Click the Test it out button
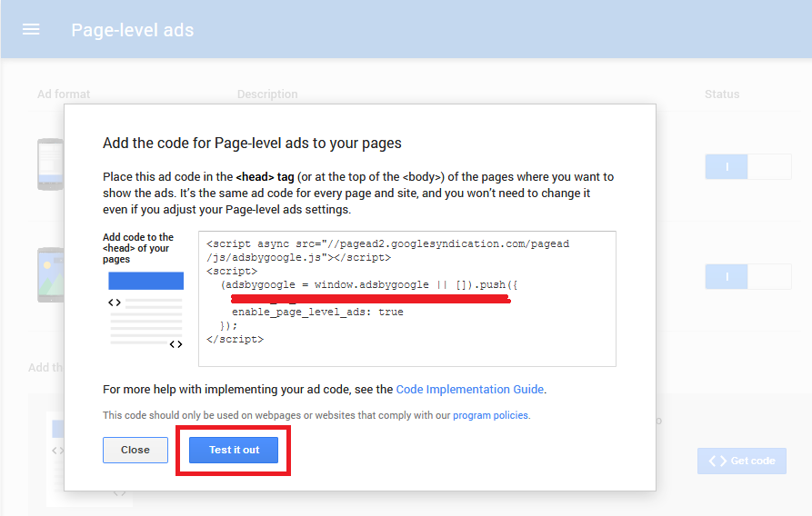Image resolution: width=812 pixels, height=516 pixels. pyautogui.click(x=234, y=450)
